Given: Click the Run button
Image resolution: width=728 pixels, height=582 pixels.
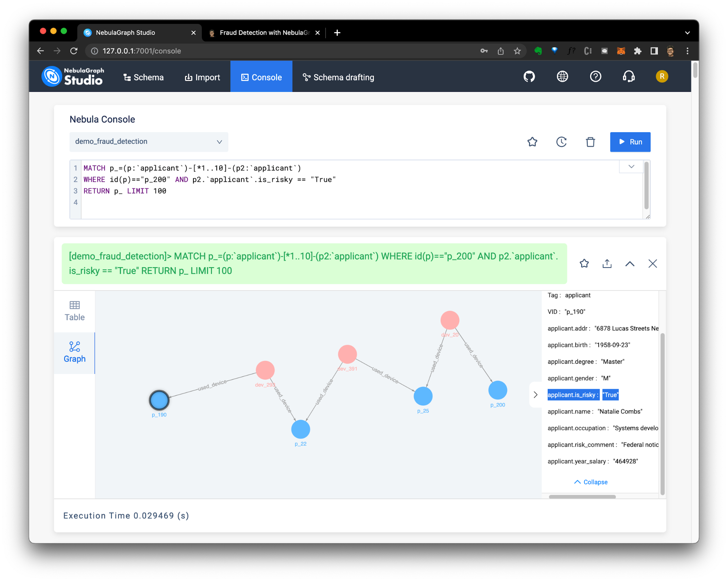Looking at the screenshot, I should [630, 142].
